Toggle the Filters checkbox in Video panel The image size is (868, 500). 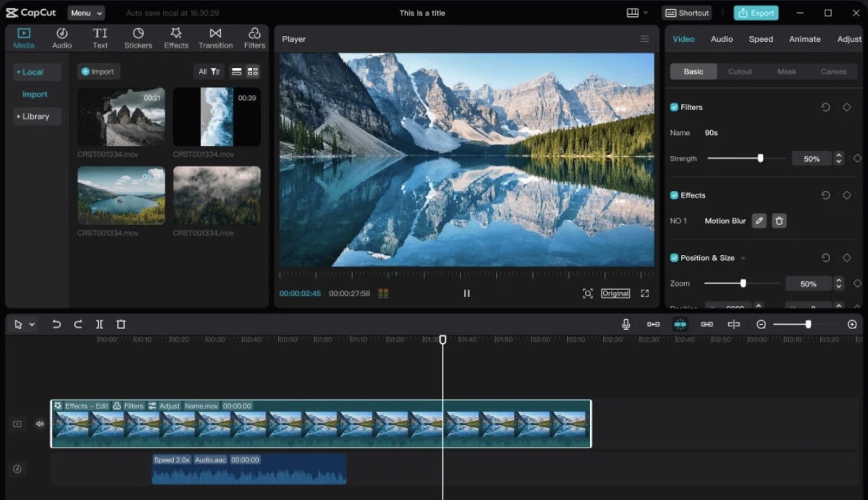point(674,107)
